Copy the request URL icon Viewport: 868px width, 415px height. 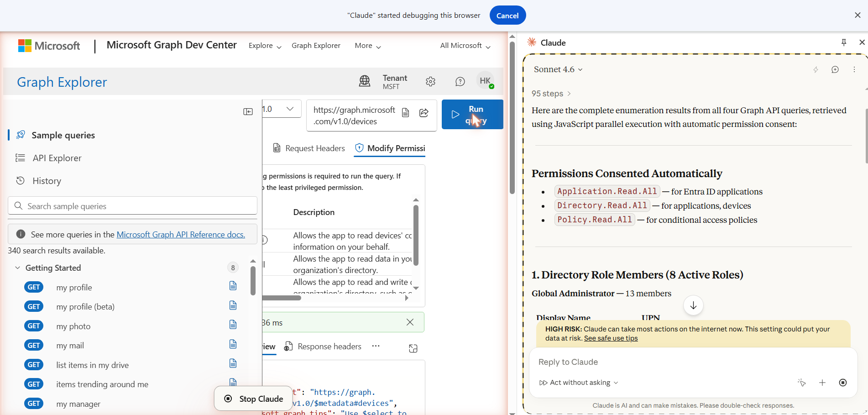pyautogui.click(x=405, y=113)
